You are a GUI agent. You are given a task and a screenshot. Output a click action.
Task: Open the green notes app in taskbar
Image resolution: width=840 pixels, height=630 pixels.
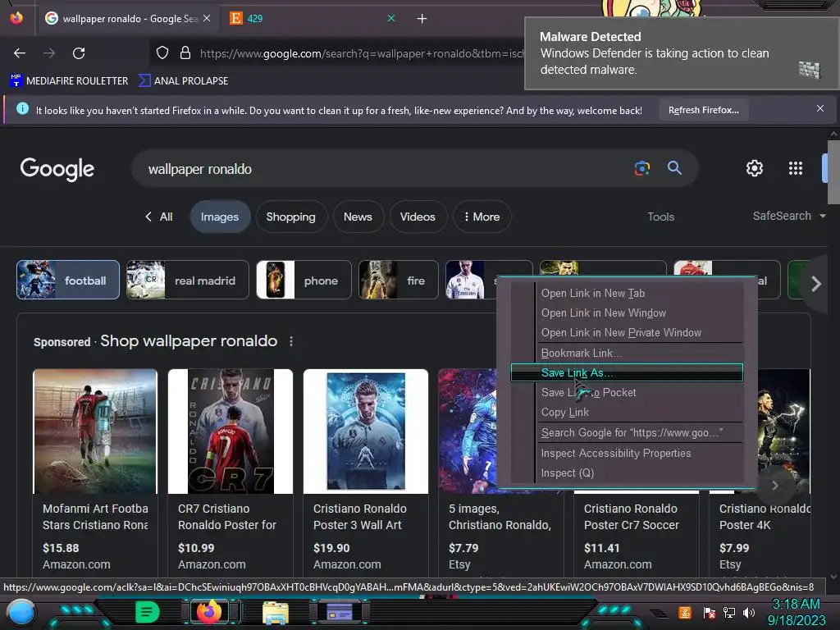pyautogui.click(x=148, y=612)
